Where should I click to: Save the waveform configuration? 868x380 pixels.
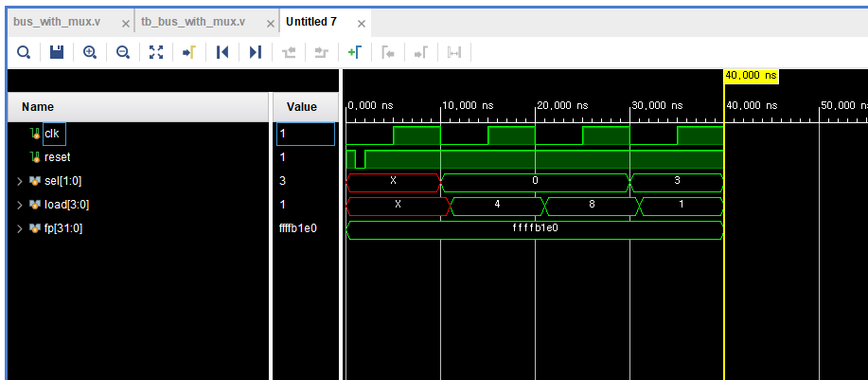(57, 52)
